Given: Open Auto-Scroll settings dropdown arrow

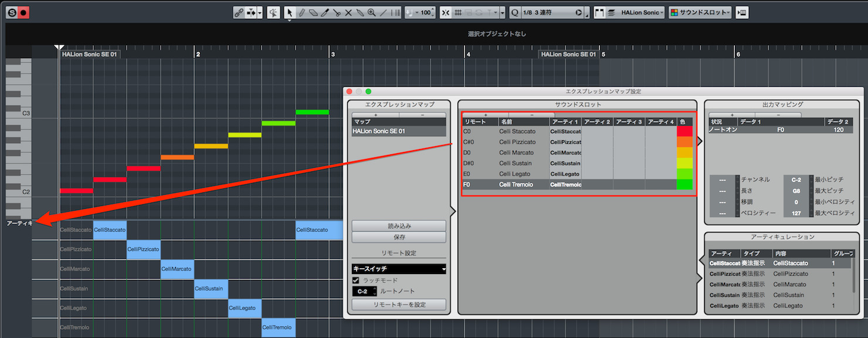Looking at the screenshot, I should (x=260, y=12).
